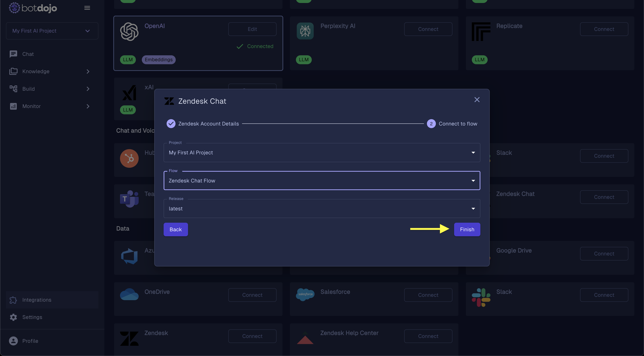Click the Microsoft Teams logo icon

[x=129, y=199]
